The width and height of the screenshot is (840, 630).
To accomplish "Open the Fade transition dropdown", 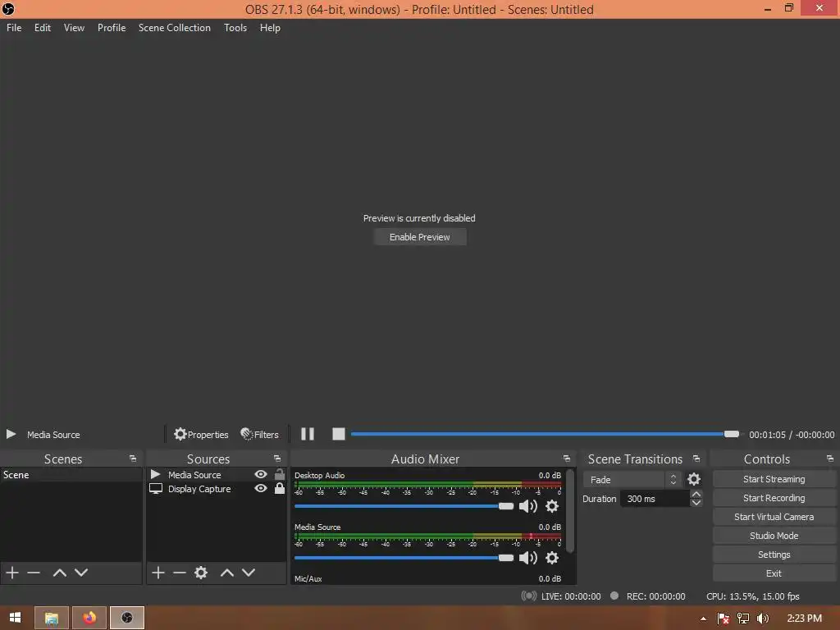I will [632, 479].
